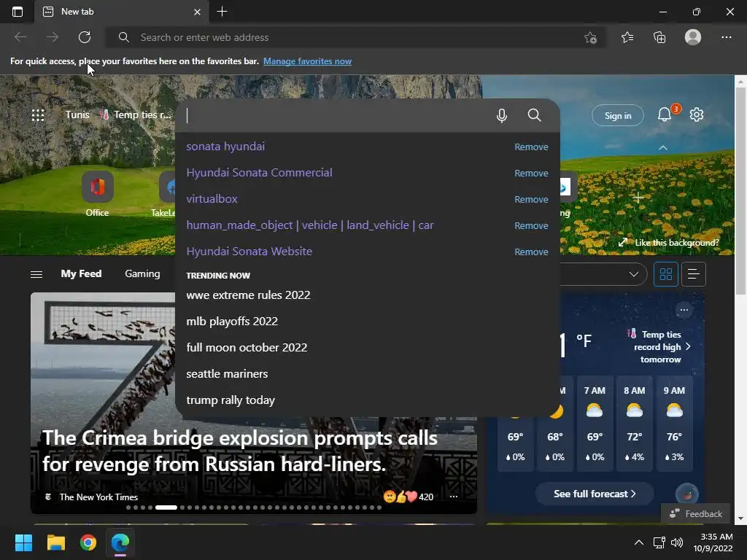Expand the feed dropdown arrow
The height and width of the screenshot is (560, 747).
pyautogui.click(x=634, y=274)
